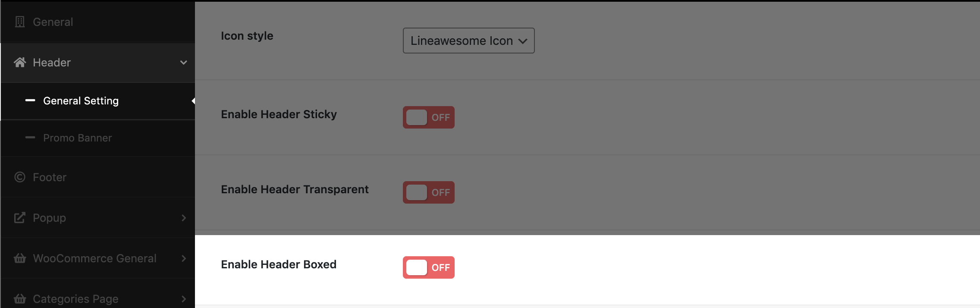Toggle Enable Header Sticky switch
Viewport: 980px width, 308px height.
(x=429, y=117)
